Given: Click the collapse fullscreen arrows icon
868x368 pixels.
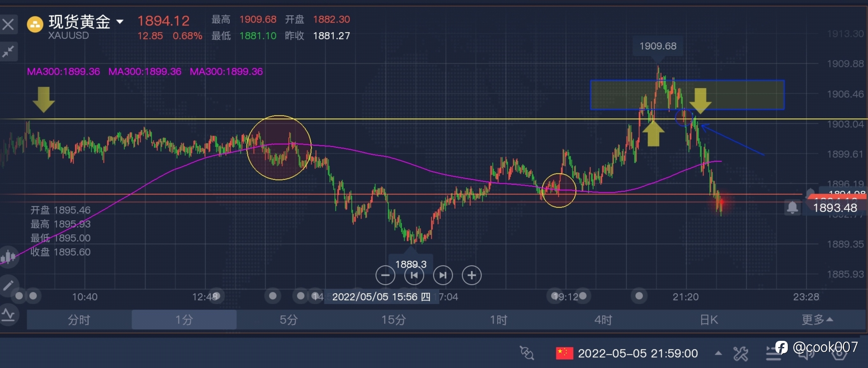Looking at the screenshot, I should (8, 51).
